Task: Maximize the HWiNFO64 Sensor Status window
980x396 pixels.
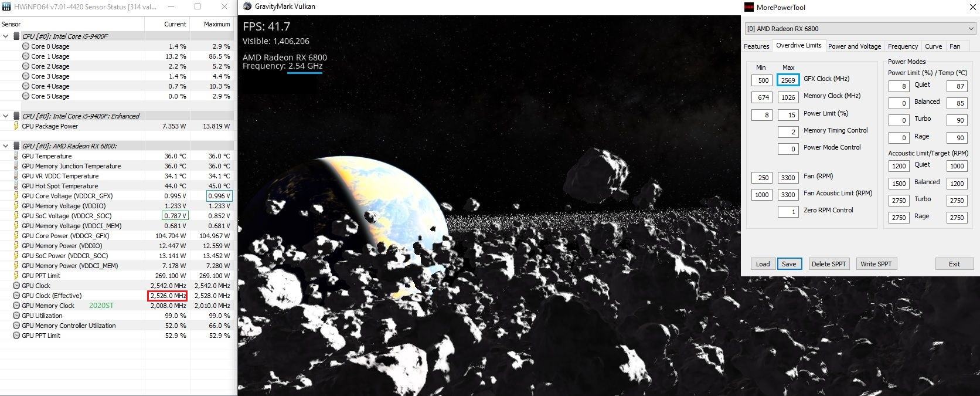Action: pos(198,7)
